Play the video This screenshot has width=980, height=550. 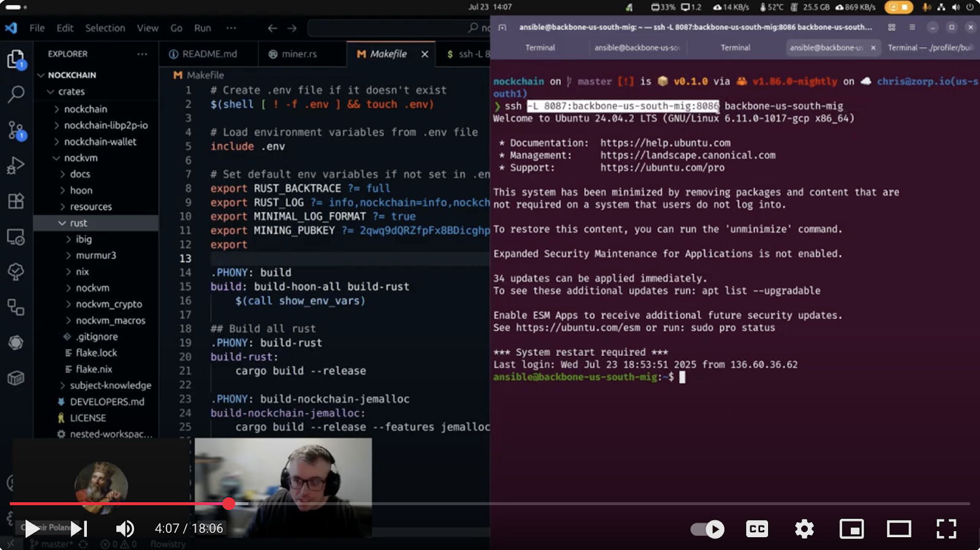pos(31,529)
